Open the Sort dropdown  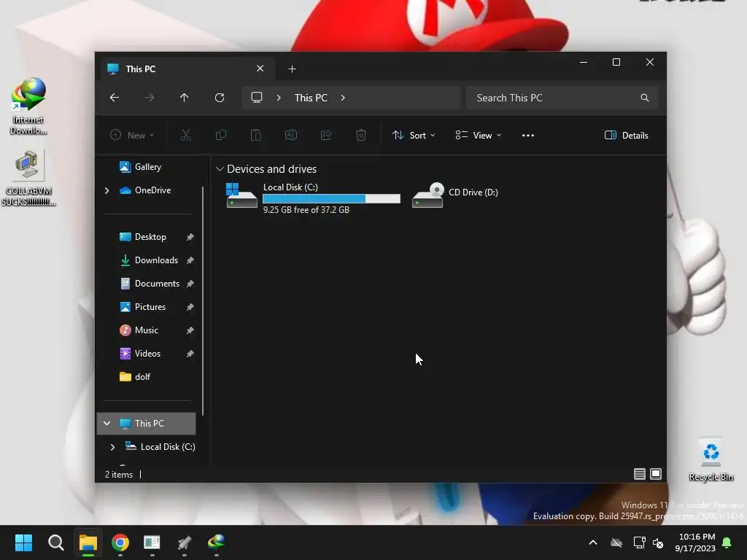(414, 135)
